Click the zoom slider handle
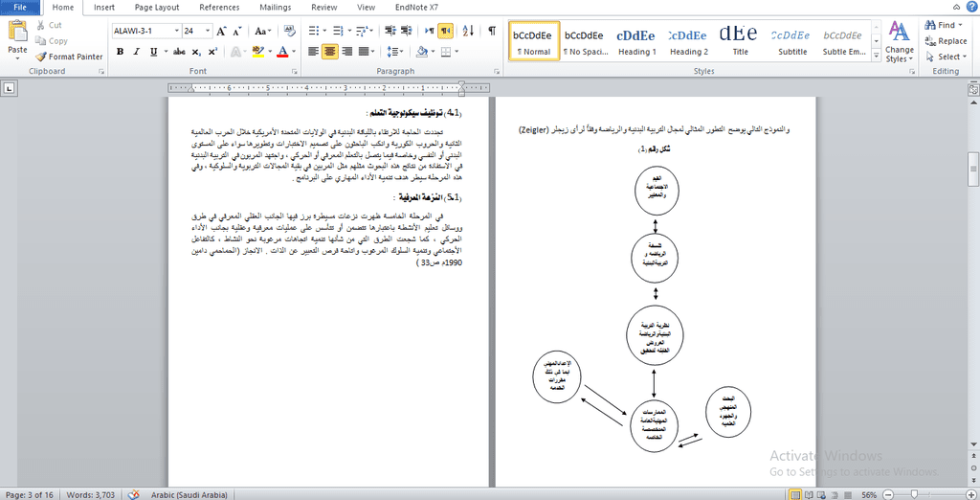980x500 pixels. point(914,494)
